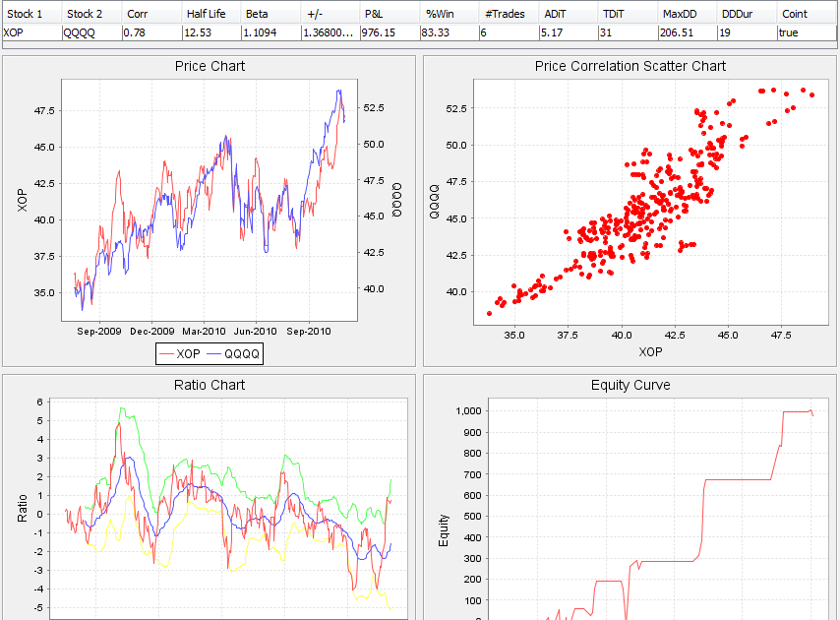Sort results by the P&L column header
The height and width of the screenshot is (620, 840).
click(374, 13)
